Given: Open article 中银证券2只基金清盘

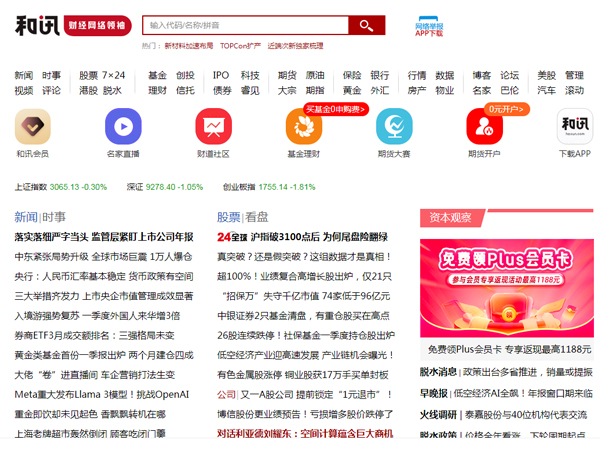Looking at the screenshot, I should click(x=303, y=316).
